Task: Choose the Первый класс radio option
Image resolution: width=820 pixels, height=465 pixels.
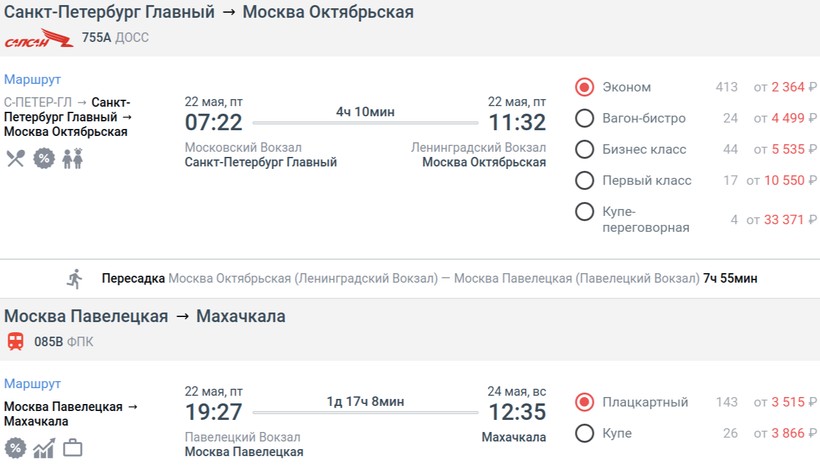Action: pyautogui.click(x=584, y=180)
